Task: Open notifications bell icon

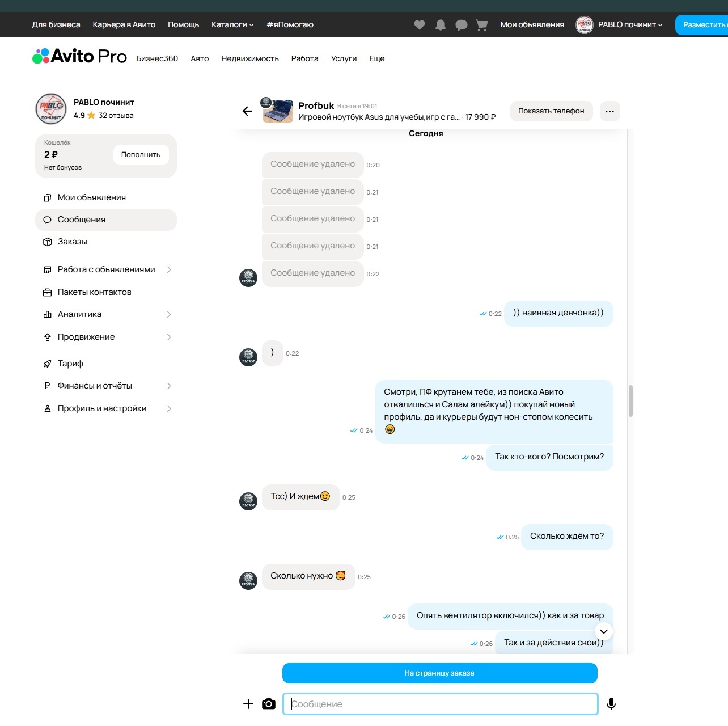Action: point(441,25)
